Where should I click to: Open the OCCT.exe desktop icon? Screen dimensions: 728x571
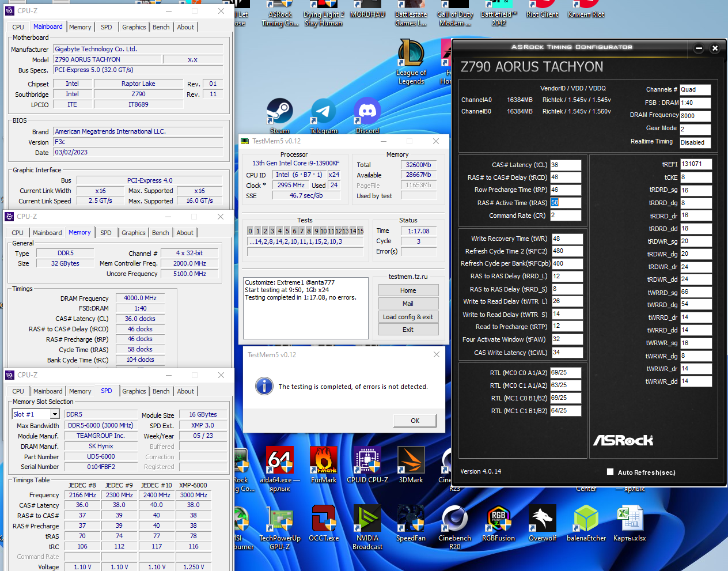(x=323, y=523)
